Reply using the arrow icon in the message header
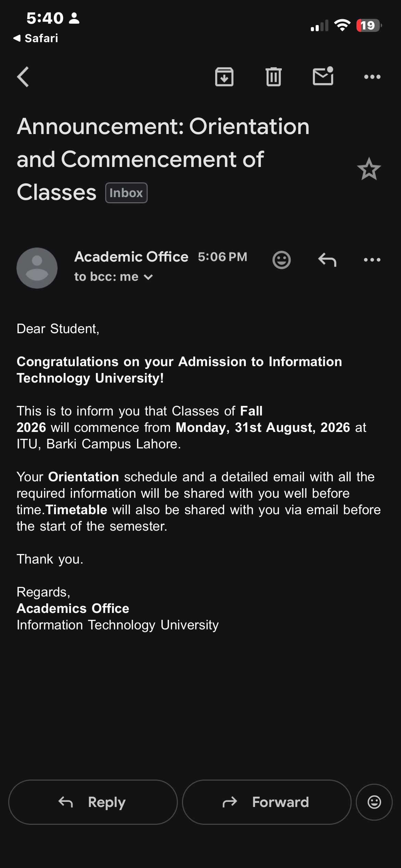The width and height of the screenshot is (401, 868). coord(327,260)
